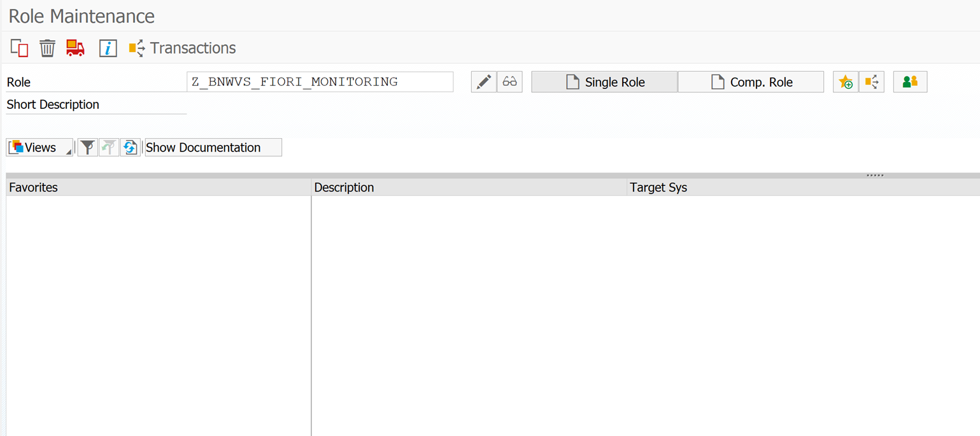Select the Favorites column header

tap(158, 188)
